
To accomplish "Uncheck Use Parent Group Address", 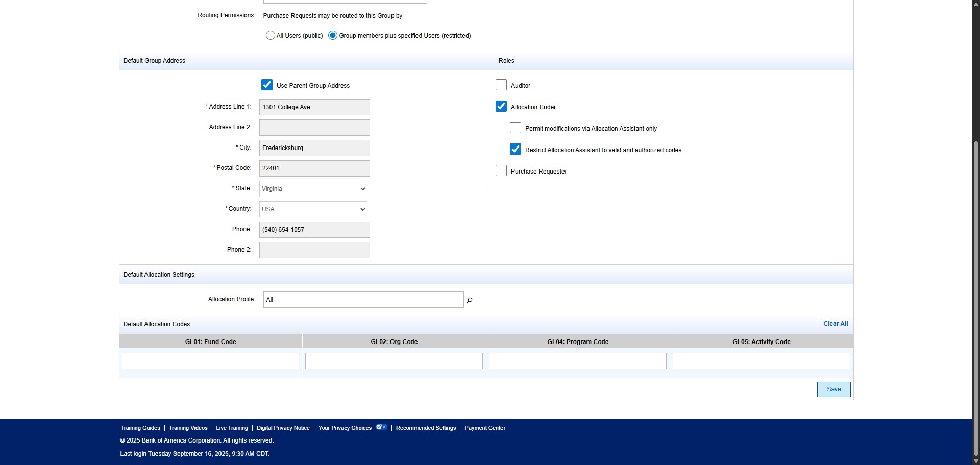I will point(267,85).
